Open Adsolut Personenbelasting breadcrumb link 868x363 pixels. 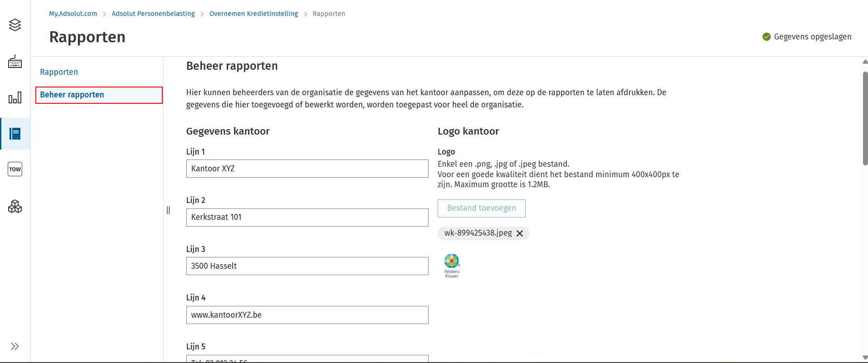click(x=153, y=14)
